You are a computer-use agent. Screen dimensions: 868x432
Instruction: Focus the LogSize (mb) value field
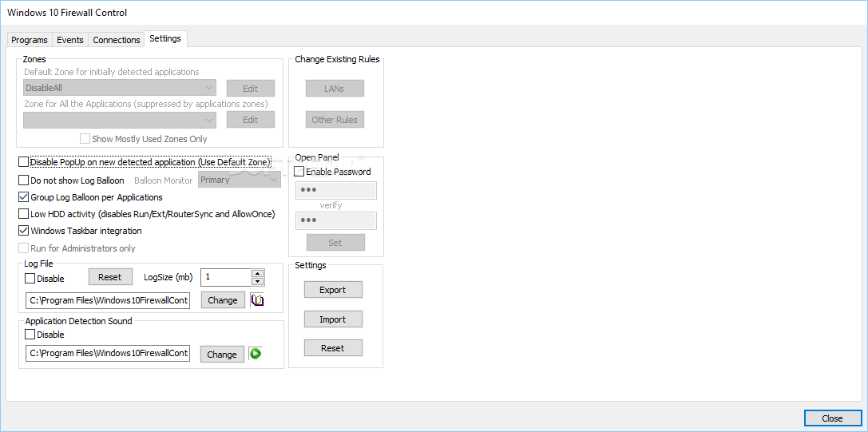pos(226,277)
